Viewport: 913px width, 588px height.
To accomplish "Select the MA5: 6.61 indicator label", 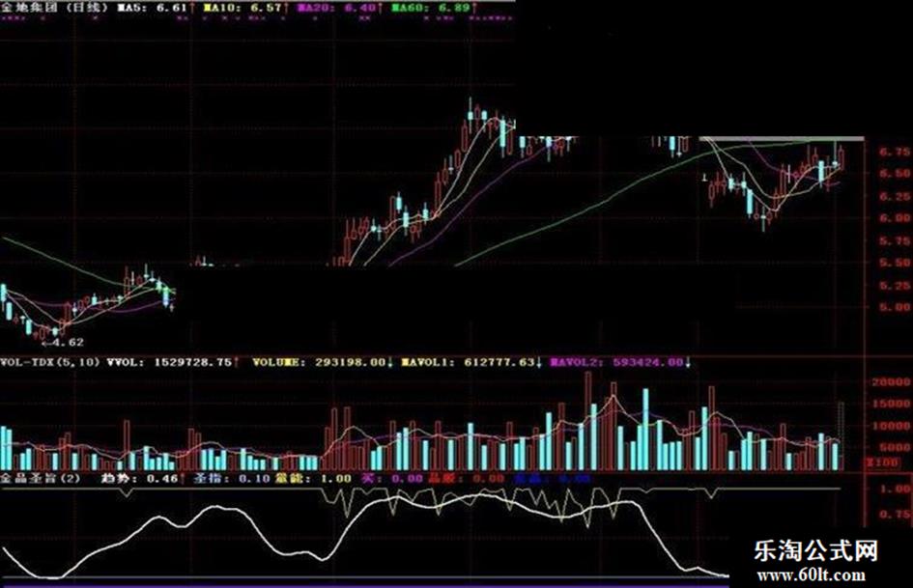I will pyautogui.click(x=157, y=8).
